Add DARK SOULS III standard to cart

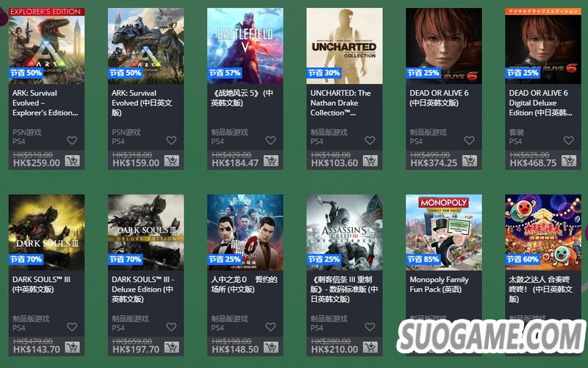coord(72,347)
